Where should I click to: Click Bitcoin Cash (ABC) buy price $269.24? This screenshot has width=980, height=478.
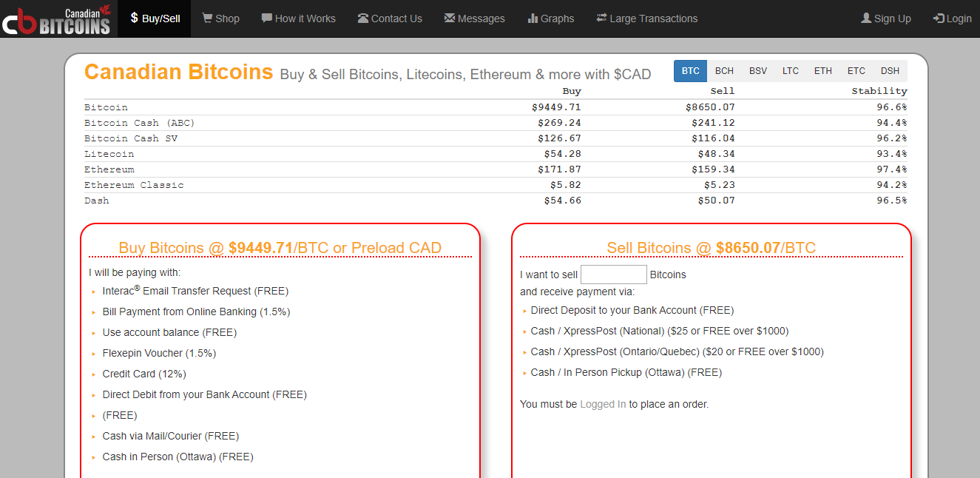tap(559, 123)
